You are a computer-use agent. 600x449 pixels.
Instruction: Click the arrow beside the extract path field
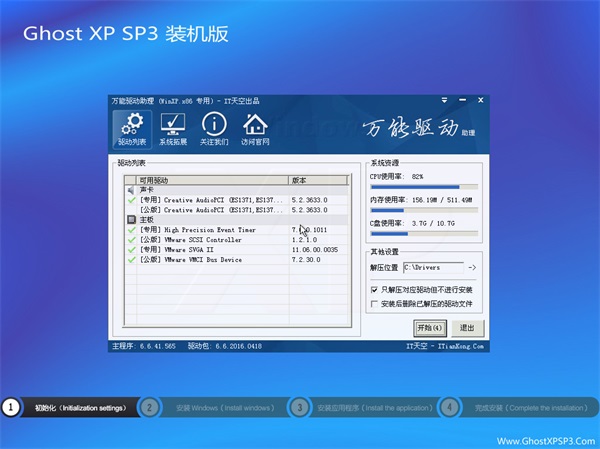pyautogui.click(x=472, y=268)
